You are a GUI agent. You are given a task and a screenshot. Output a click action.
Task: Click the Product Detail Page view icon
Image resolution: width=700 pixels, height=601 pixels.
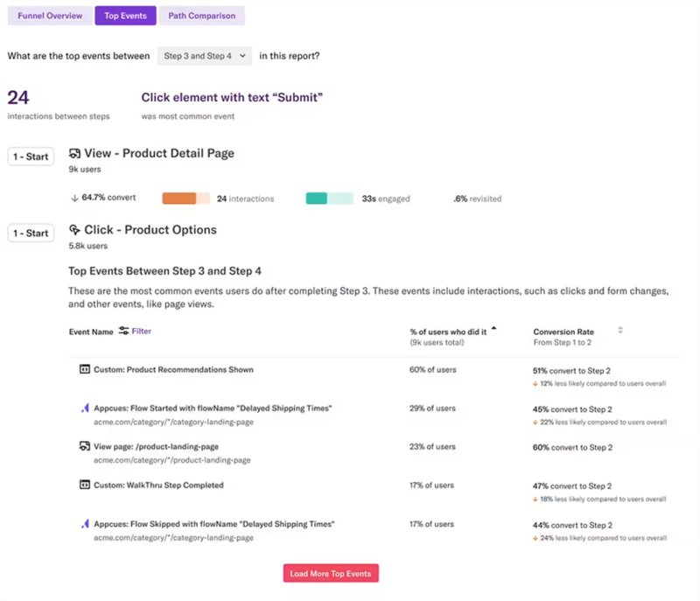74,154
